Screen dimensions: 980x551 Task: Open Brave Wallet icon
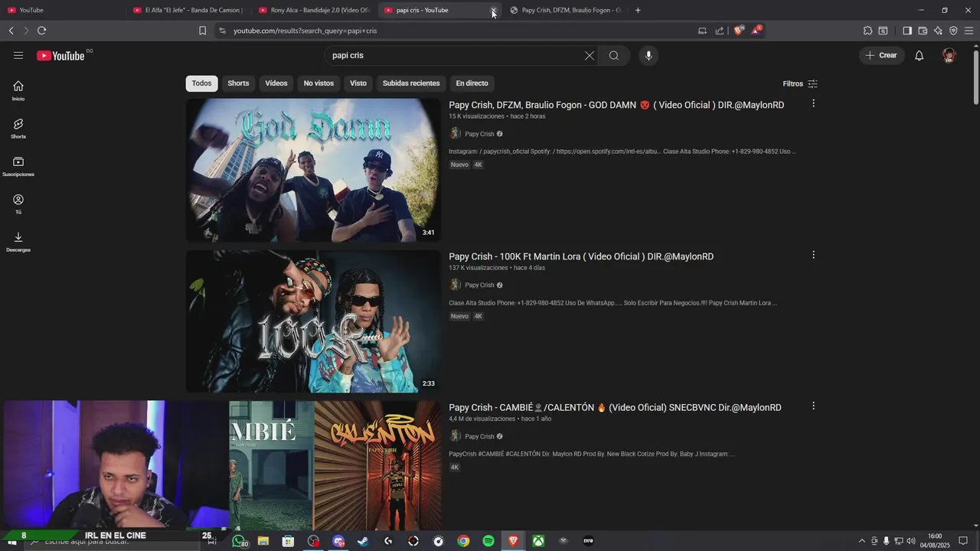point(923,31)
